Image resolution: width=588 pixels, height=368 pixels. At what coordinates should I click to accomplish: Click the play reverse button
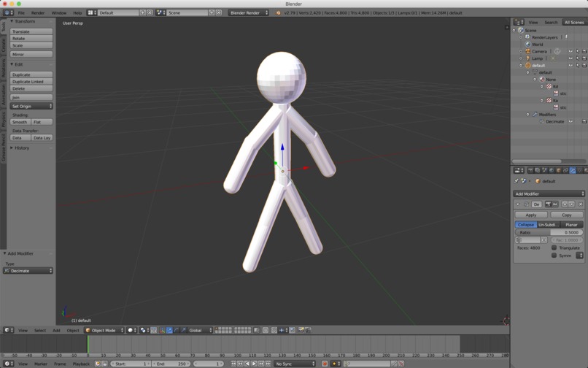click(247, 364)
